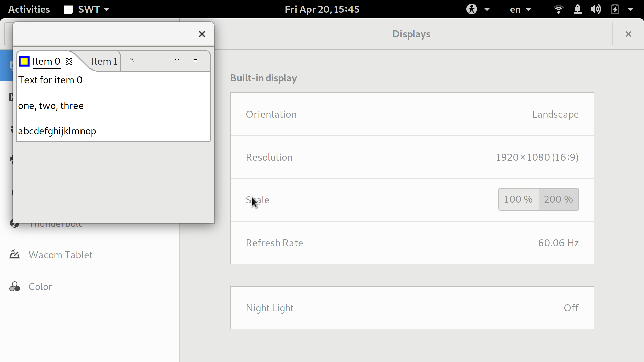644x362 pixels.
Task: Select the Item 0 tab label
Action: [x=46, y=61]
